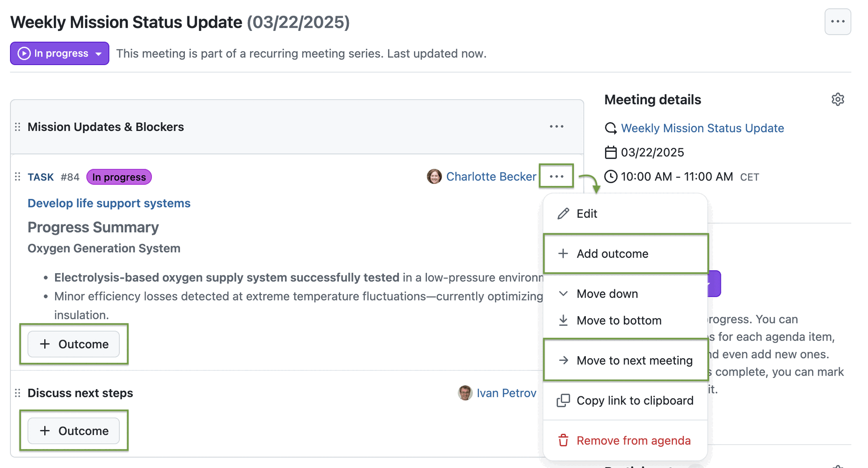
Task: Open the Develop life support systems task
Action: point(109,203)
